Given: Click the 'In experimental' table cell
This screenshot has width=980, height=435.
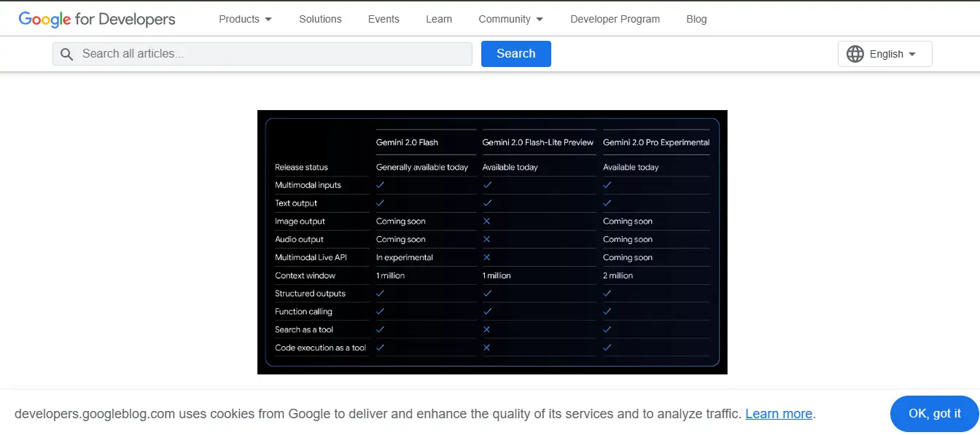Looking at the screenshot, I should coord(405,257).
